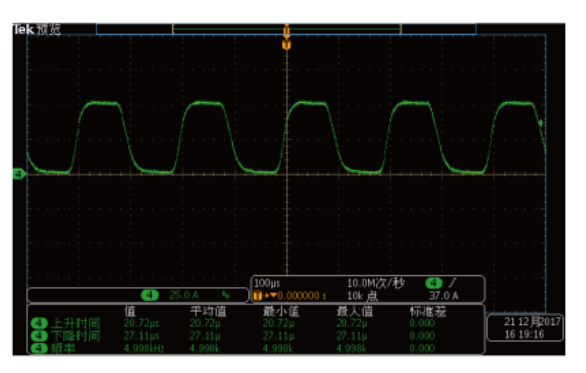
Task: Click the channel 4 badge beside 25.0 A
Action: coord(149,295)
